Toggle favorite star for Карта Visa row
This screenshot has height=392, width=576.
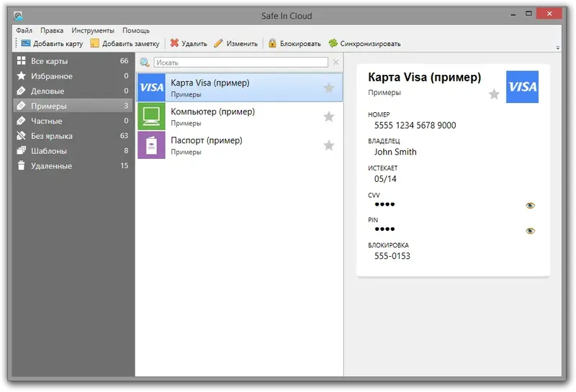pos(329,88)
